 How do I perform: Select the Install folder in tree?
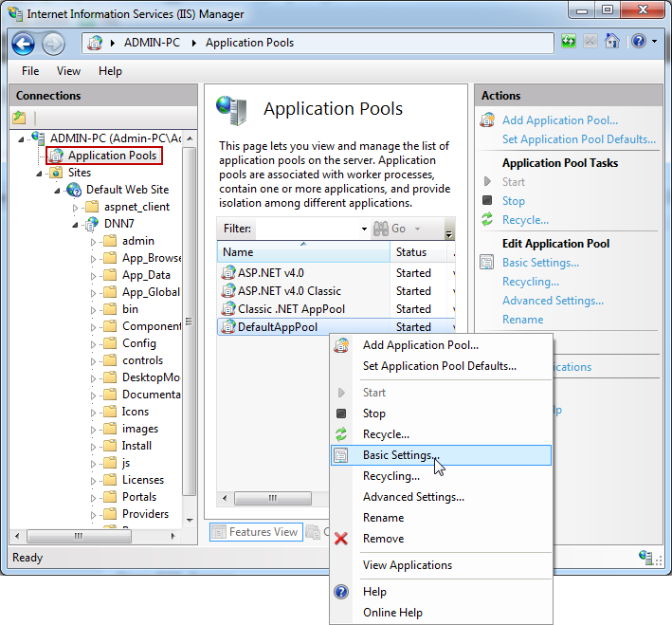[x=136, y=446]
